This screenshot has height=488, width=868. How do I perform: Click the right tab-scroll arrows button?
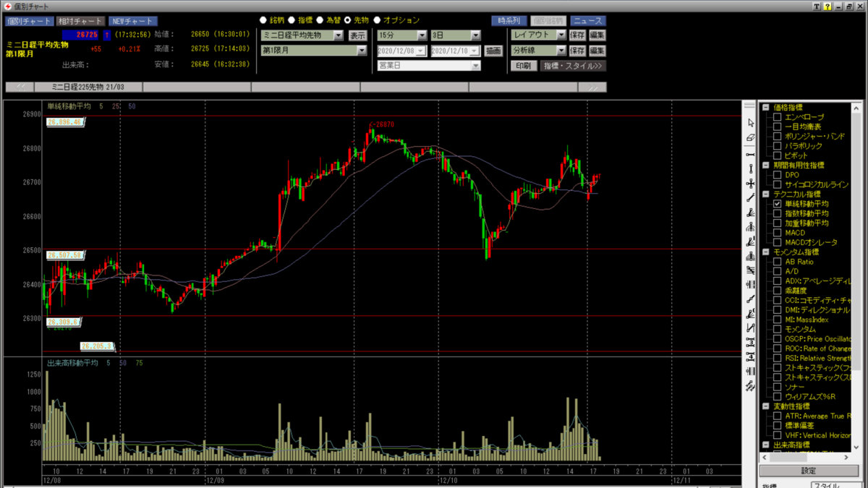click(x=592, y=87)
